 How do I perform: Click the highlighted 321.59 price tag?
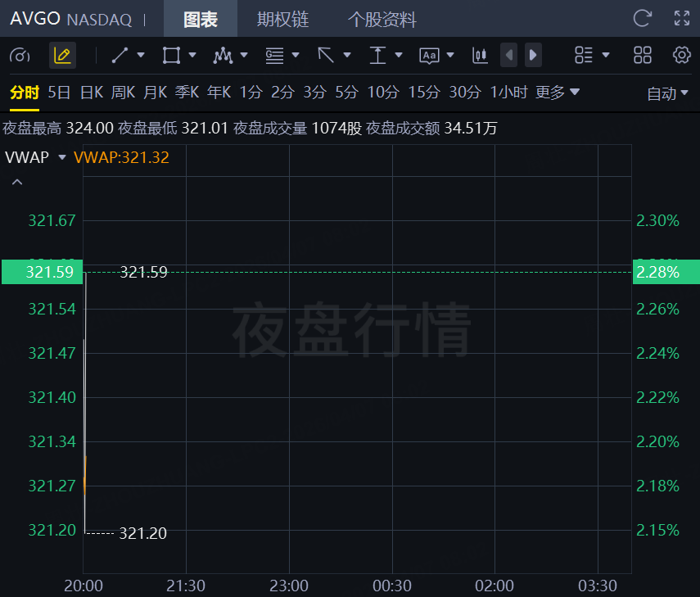pyautogui.click(x=43, y=272)
